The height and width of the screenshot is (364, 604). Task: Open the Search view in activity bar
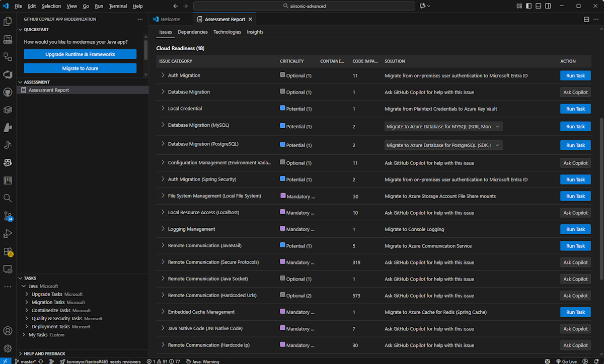point(8,198)
